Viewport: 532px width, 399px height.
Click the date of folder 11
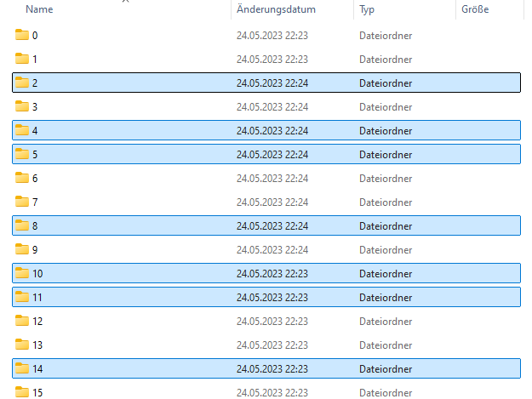pyautogui.click(x=272, y=297)
